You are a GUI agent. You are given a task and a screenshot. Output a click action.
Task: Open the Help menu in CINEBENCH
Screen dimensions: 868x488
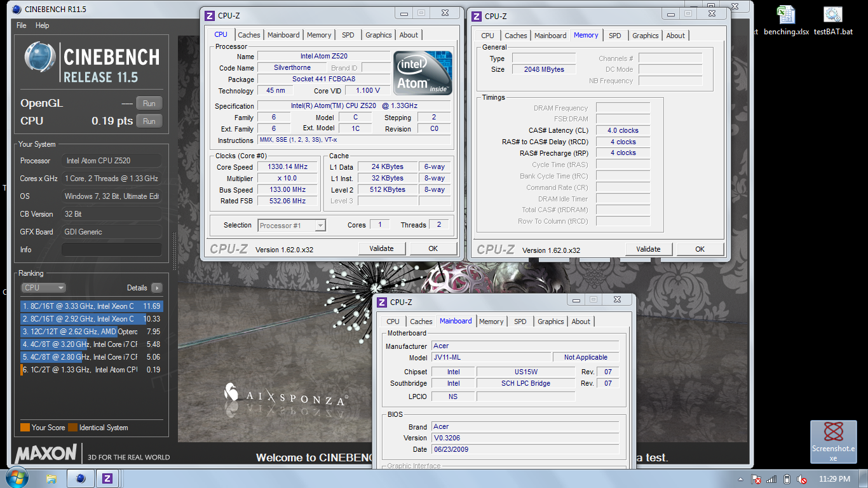point(43,25)
